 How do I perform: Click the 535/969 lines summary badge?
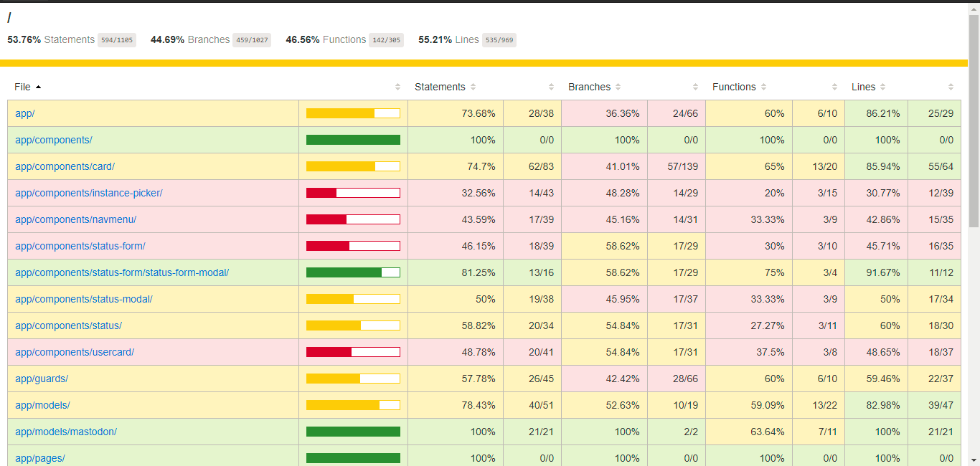pyautogui.click(x=499, y=40)
